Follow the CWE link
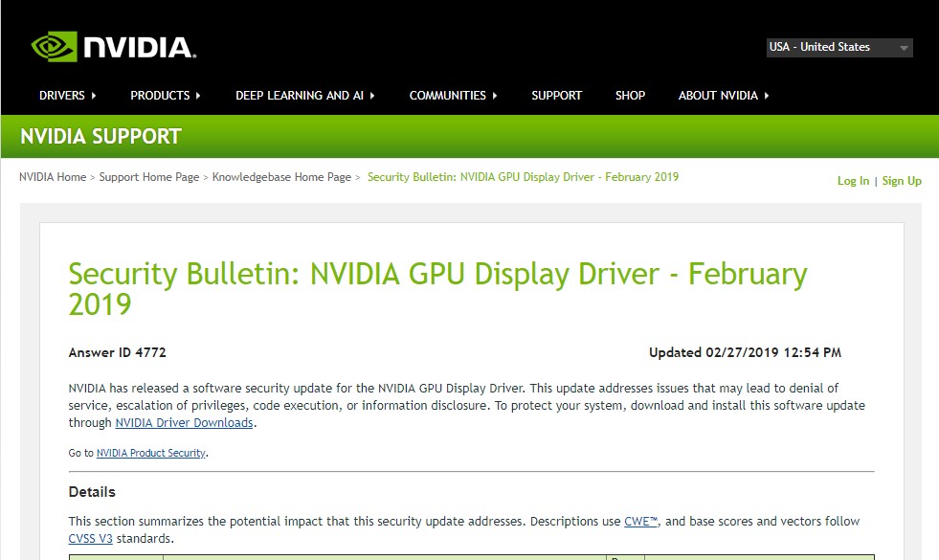939x560 pixels. point(640,522)
